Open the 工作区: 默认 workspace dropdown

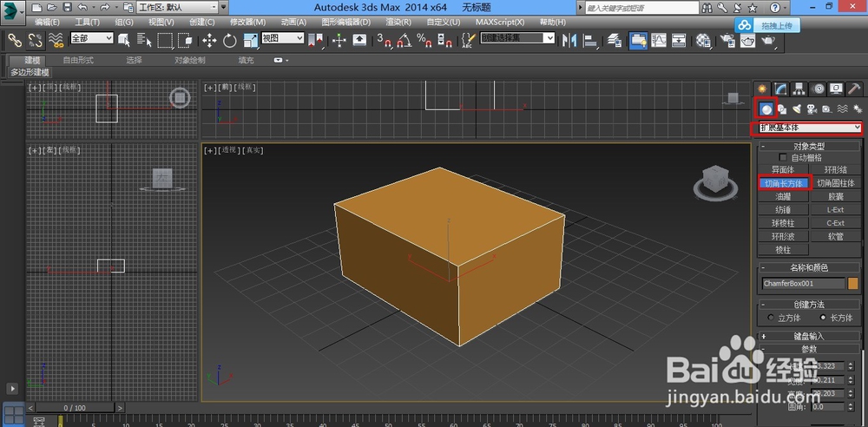(x=176, y=7)
